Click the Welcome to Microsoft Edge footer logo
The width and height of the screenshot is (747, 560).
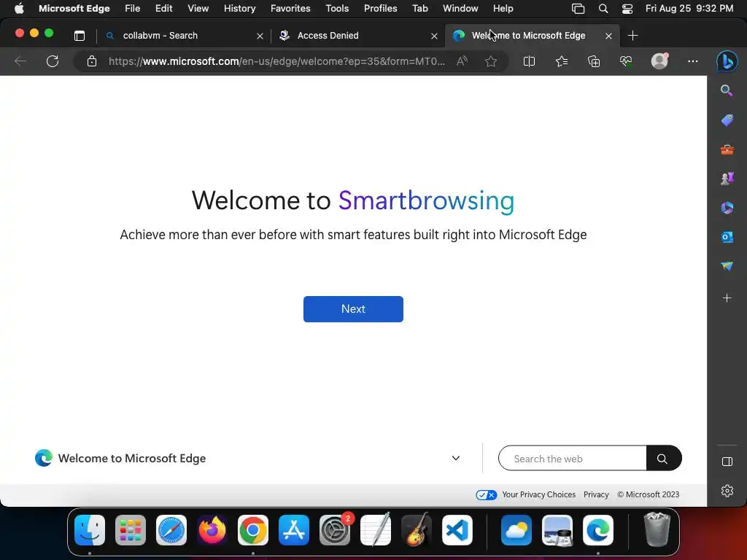pos(43,458)
